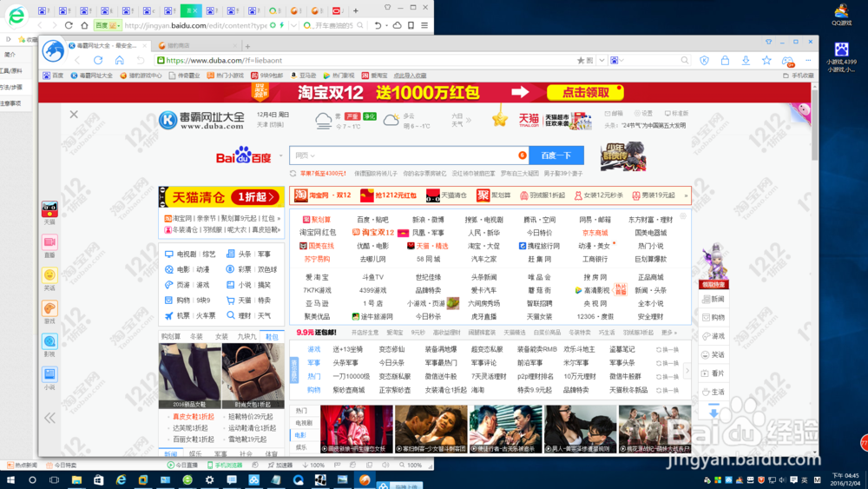
Task: Bookmark page with star in address bar
Action: point(581,60)
